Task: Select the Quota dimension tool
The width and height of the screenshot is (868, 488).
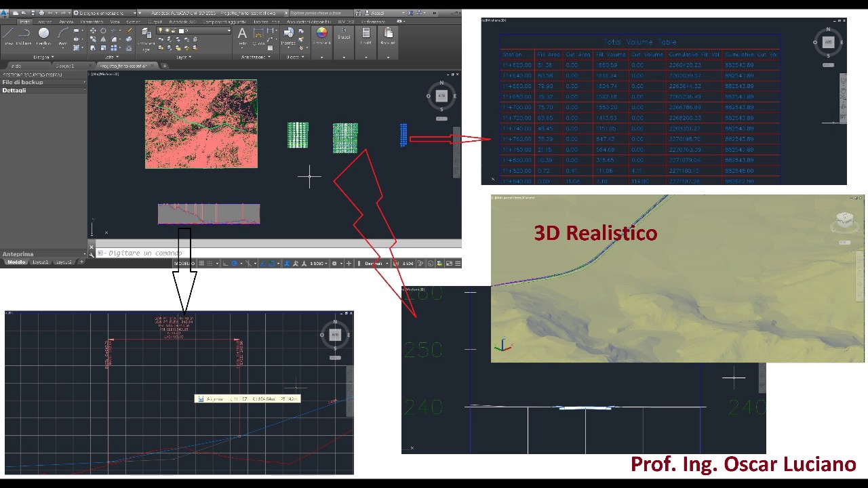Action: coord(258,35)
